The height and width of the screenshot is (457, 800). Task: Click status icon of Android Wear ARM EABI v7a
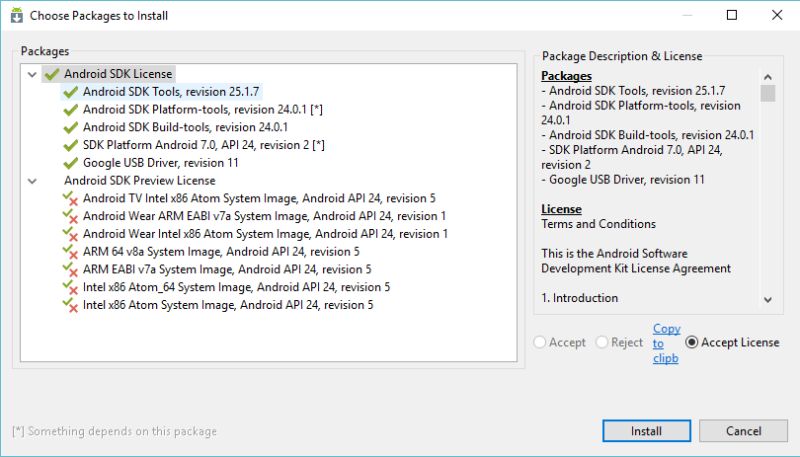point(70,217)
